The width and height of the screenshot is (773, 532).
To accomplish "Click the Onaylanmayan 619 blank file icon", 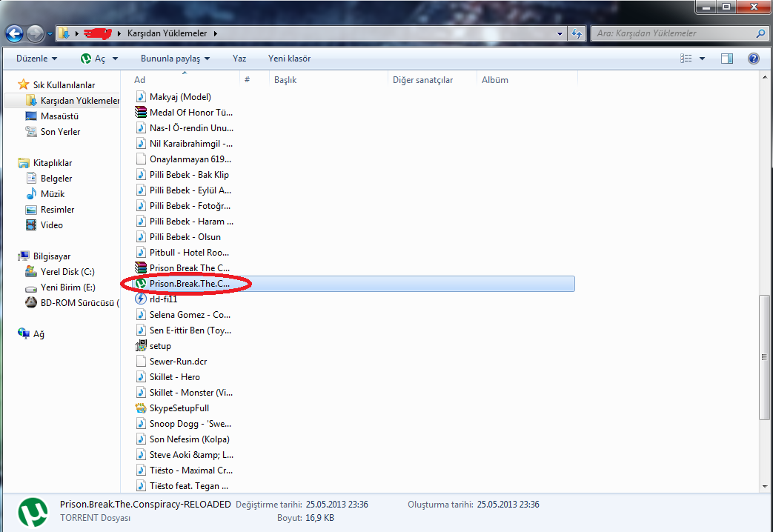I will 141,159.
